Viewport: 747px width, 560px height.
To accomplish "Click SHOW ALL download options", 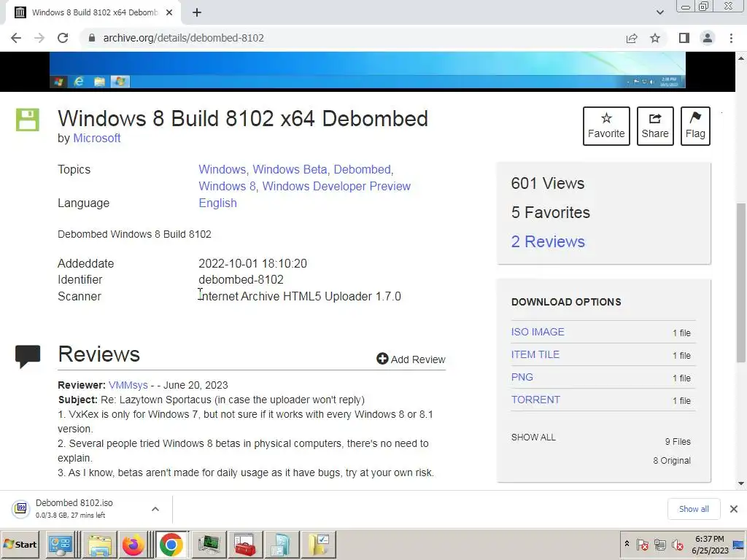I will point(533,437).
